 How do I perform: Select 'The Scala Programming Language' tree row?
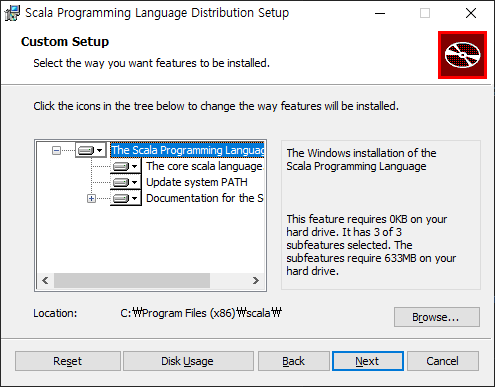tap(187, 150)
